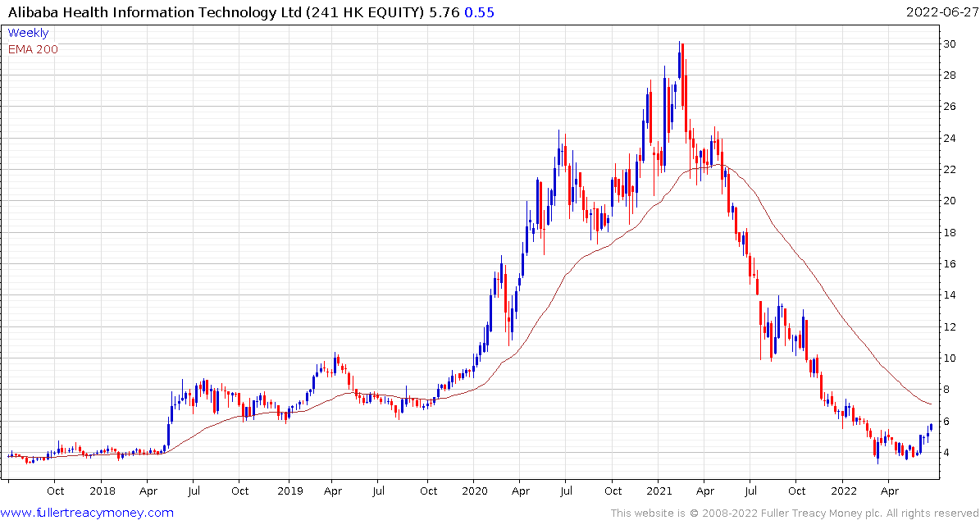The image size is (980, 525).
Task: Select the 2021 x-axis label
Action: (661, 491)
